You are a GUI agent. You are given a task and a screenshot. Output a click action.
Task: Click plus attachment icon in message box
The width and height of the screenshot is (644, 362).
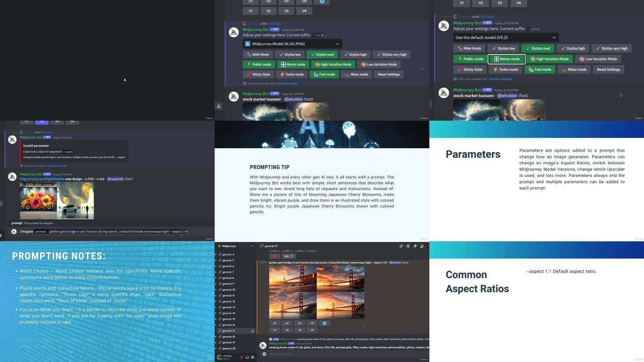tap(264, 354)
